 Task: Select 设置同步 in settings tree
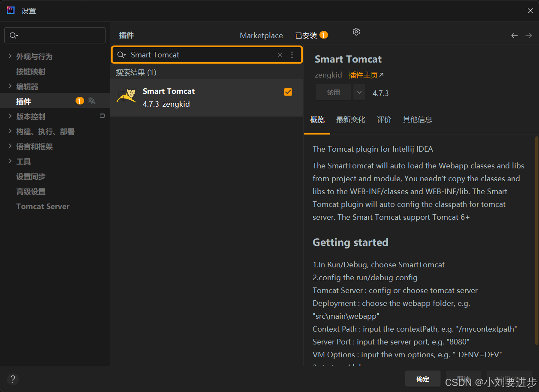point(31,177)
